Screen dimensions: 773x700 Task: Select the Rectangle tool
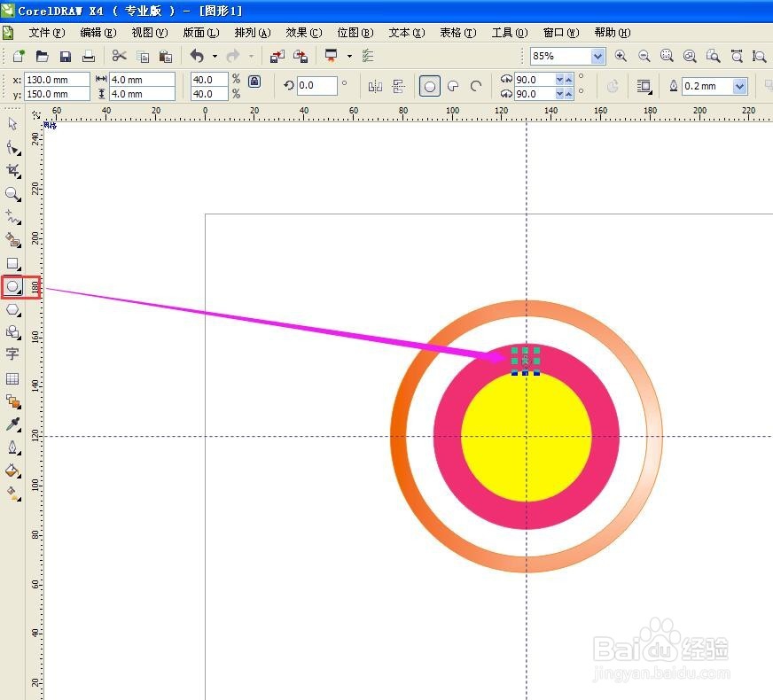point(12,263)
